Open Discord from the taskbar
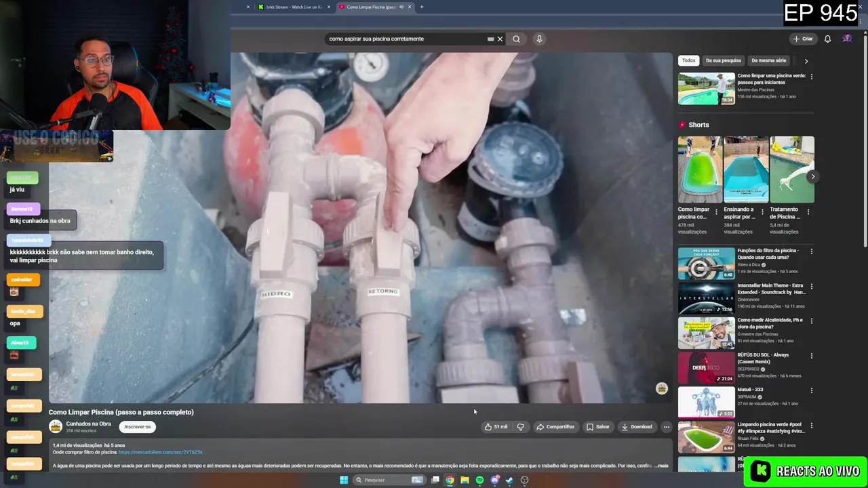Viewport: 868px width, 488px height. [495, 480]
